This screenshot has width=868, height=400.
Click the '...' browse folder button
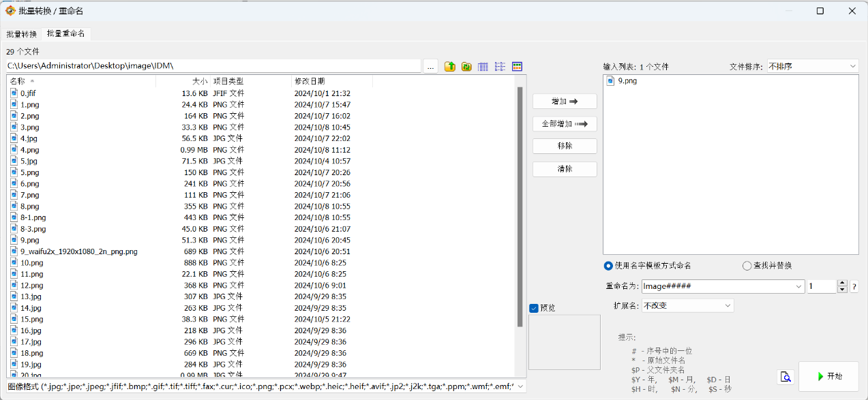pos(430,66)
